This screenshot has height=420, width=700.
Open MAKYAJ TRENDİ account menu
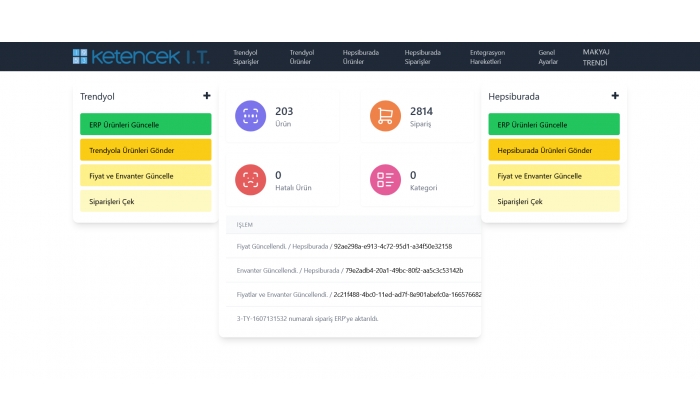pyautogui.click(x=596, y=57)
